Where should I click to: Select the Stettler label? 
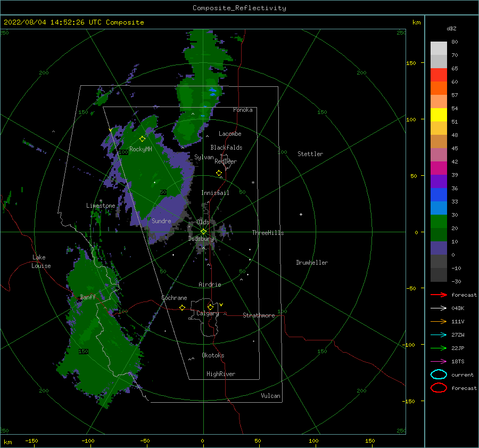(310, 154)
